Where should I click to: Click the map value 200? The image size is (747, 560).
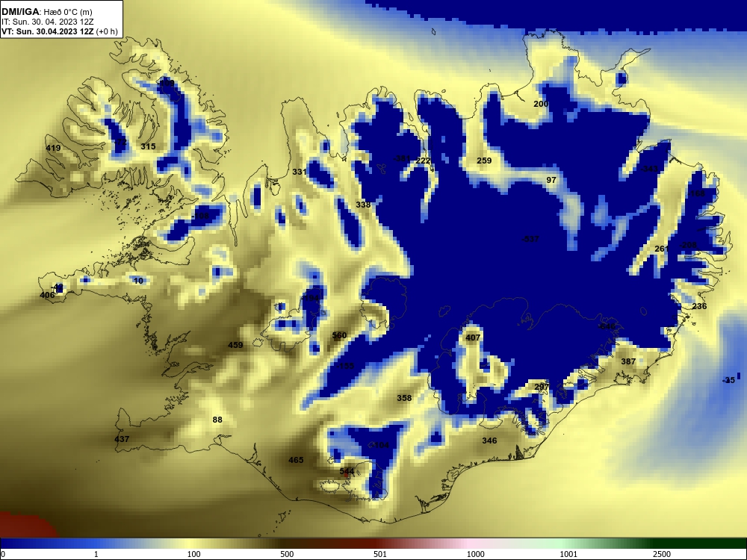pyautogui.click(x=541, y=105)
